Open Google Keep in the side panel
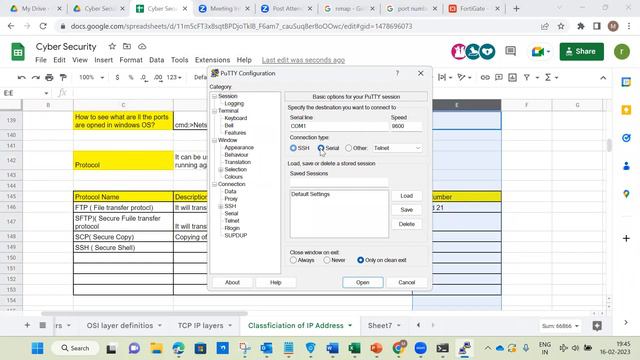 click(x=626, y=110)
